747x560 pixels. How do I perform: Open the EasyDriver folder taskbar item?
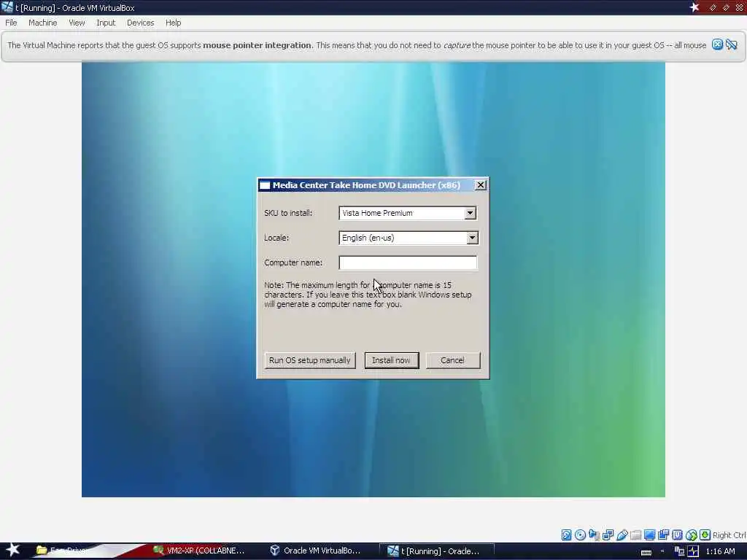(x=62, y=551)
